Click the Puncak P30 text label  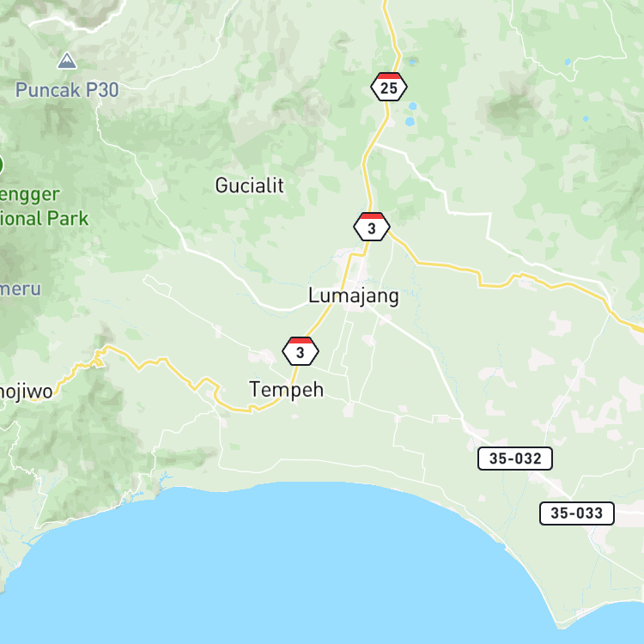(x=67, y=90)
